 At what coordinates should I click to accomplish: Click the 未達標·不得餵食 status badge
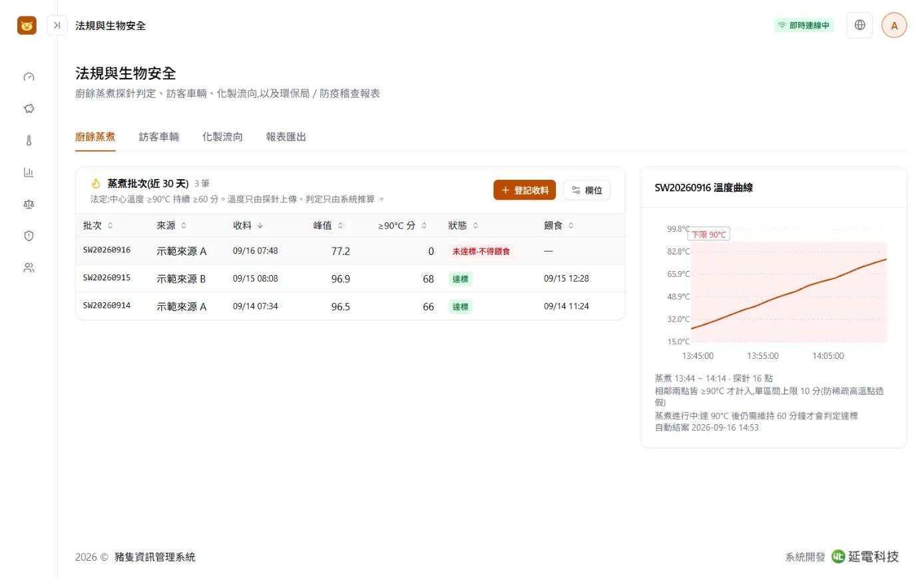pos(481,252)
